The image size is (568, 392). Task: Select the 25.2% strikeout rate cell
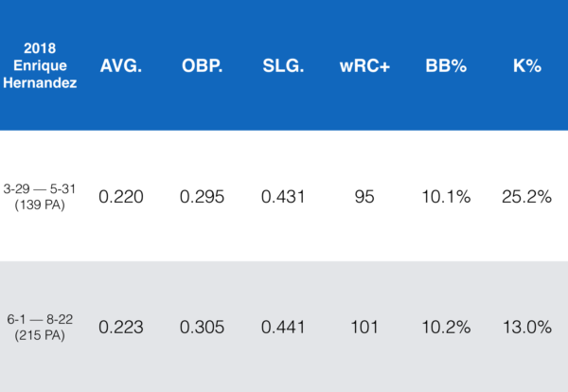click(524, 197)
